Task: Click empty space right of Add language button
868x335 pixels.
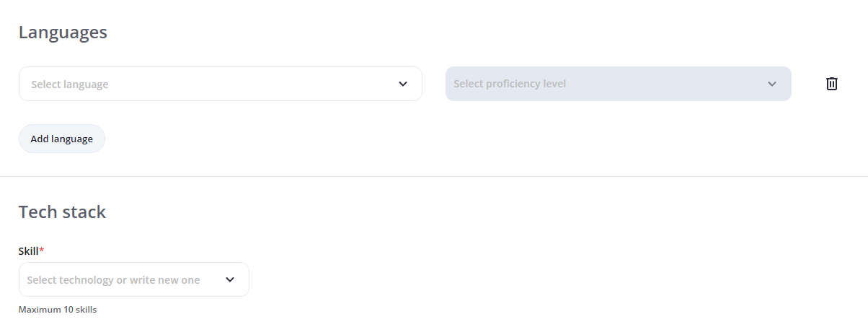Action: (288, 139)
